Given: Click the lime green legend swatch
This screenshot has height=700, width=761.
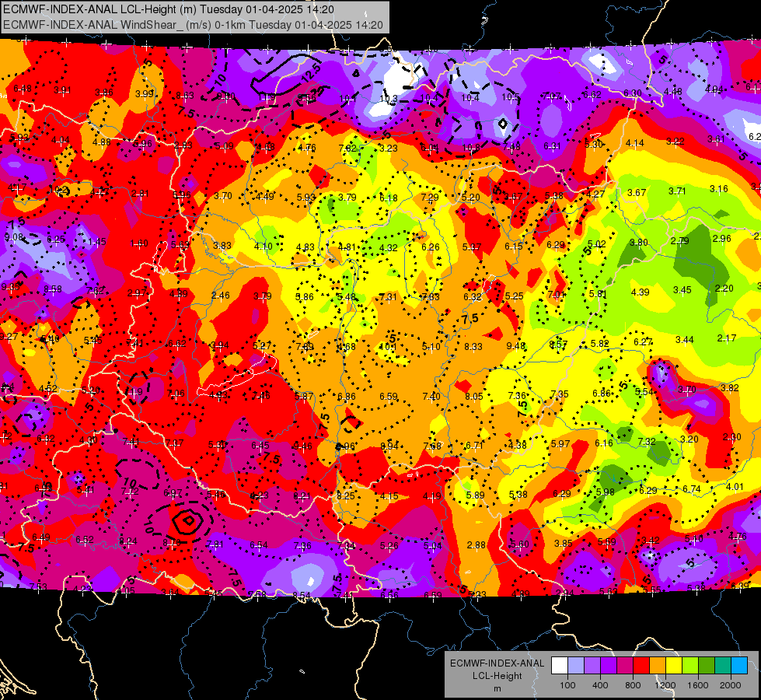Looking at the screenshot, I should coord(690,666).
